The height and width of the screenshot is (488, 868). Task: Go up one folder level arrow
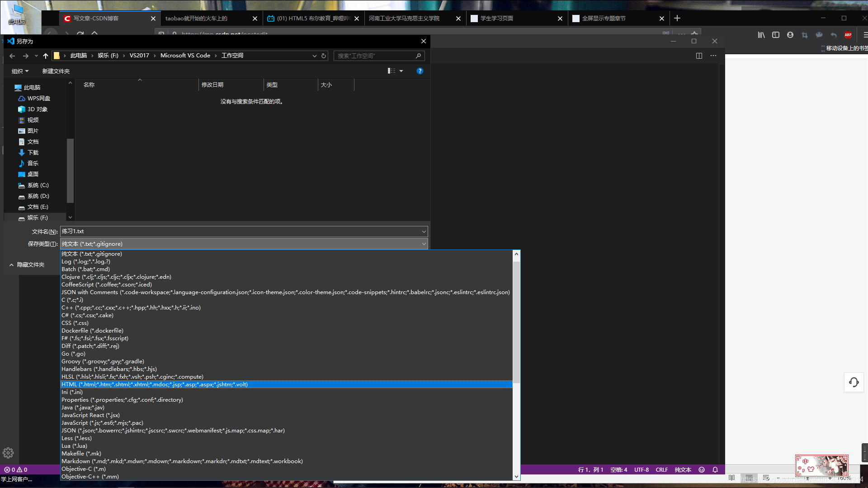tap(45, 56)
